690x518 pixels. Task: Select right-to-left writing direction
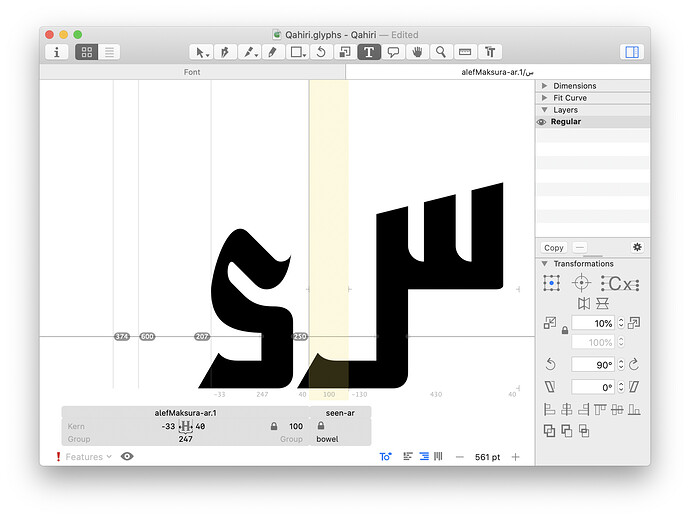click(424, 456)
